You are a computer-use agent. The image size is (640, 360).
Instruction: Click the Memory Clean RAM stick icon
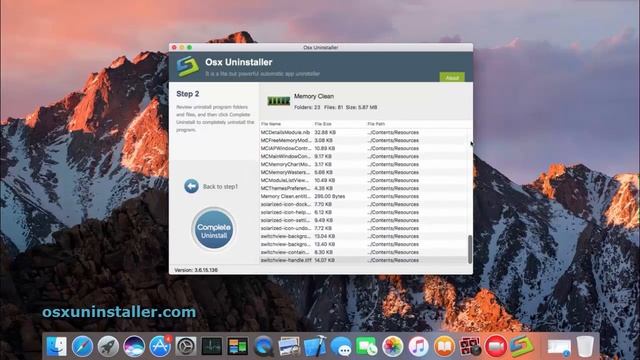coord(278,100)
